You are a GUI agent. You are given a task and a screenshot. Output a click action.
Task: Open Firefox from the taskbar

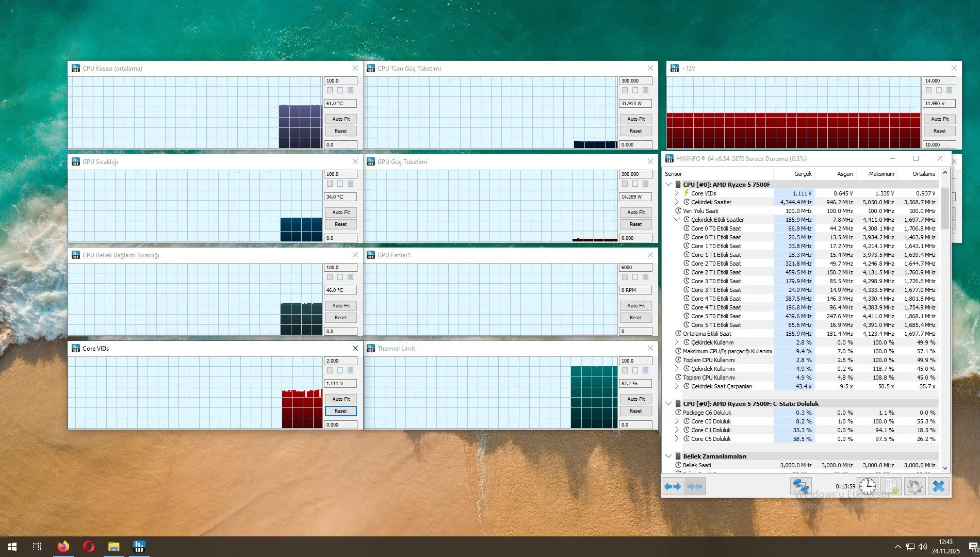pyautogui.click(x=63, y=547)
